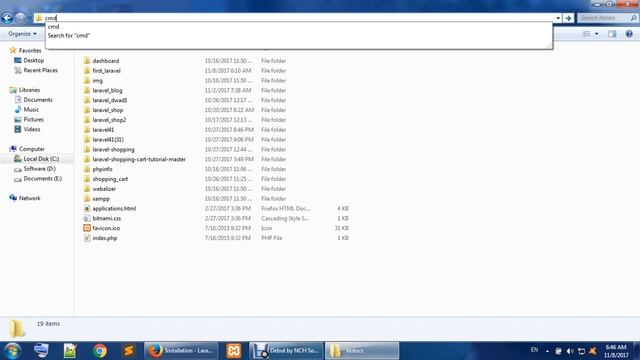
Task: Open Chrome from the taskbar
Action: coord(100,351)
